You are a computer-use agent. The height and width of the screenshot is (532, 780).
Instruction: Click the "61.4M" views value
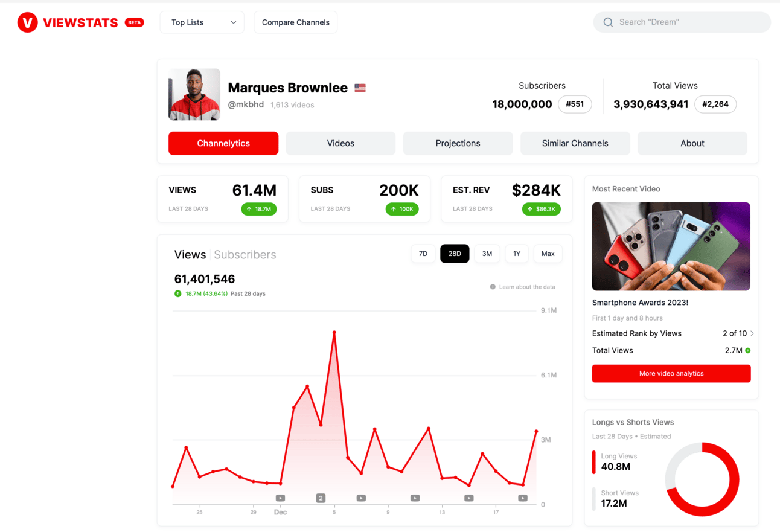[254, 190]
